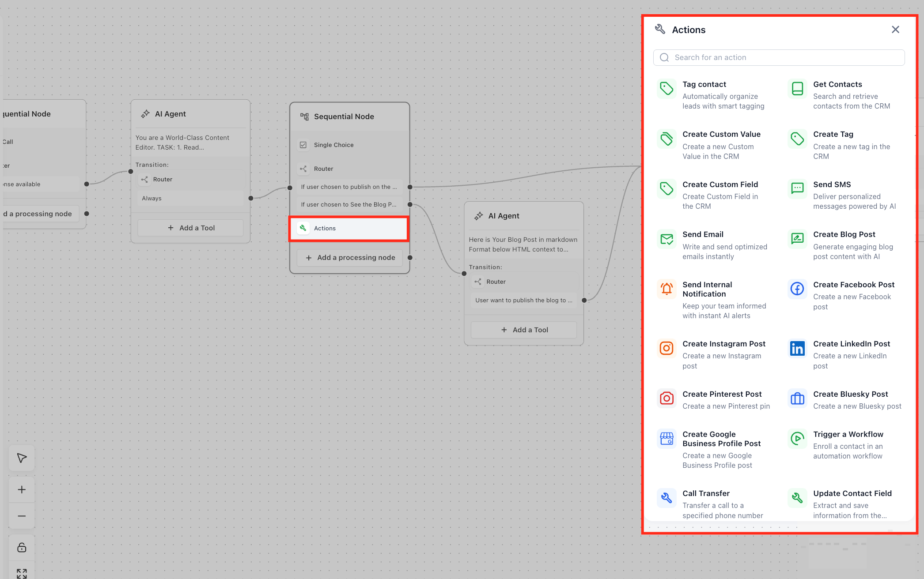Click the Create LinkedIn Post action title

tap(852, 344)
